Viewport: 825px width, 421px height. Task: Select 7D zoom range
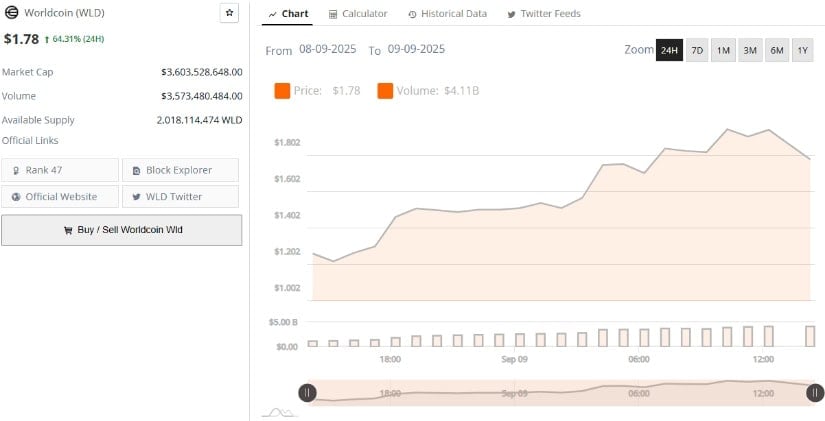click(x=697, y=50)
